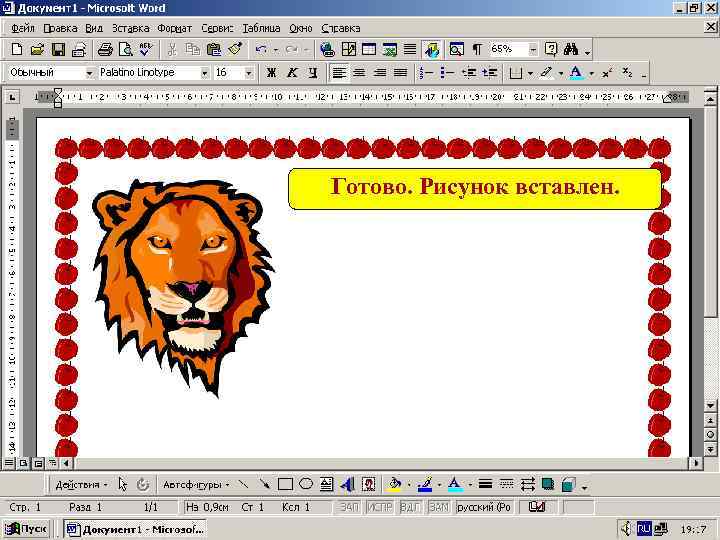Insert WordArt object
The image size is (720, 540).
348,484
